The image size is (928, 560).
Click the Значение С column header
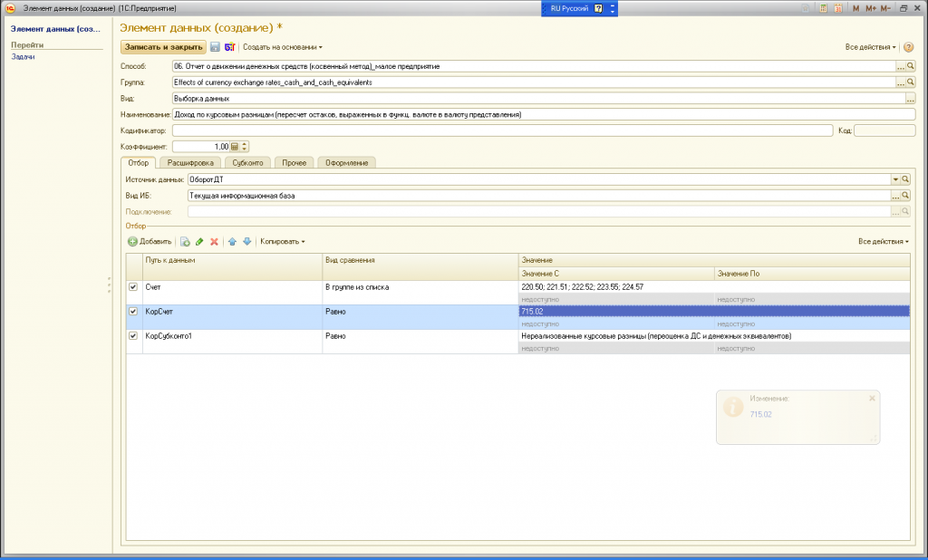point(616,274)
